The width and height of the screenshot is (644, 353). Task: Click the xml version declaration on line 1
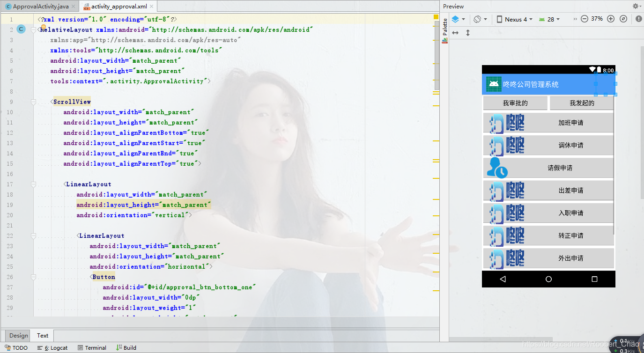pos(108,19)
